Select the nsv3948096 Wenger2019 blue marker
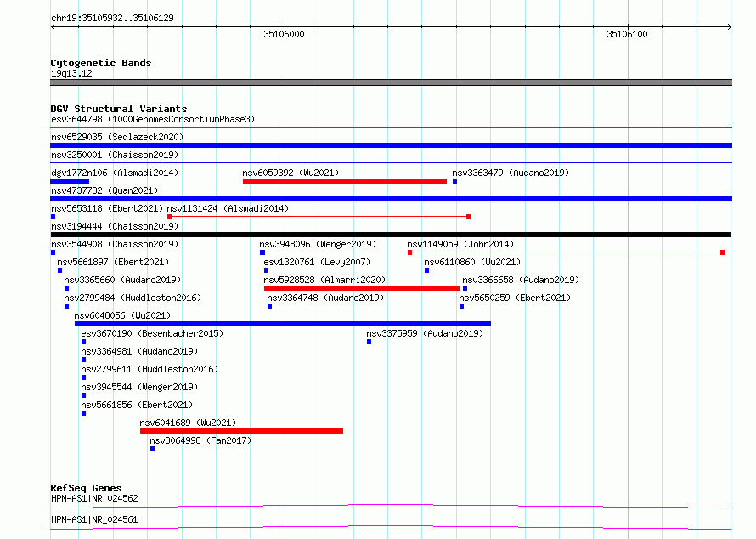The image size is (756, 539). coord(262,252)
